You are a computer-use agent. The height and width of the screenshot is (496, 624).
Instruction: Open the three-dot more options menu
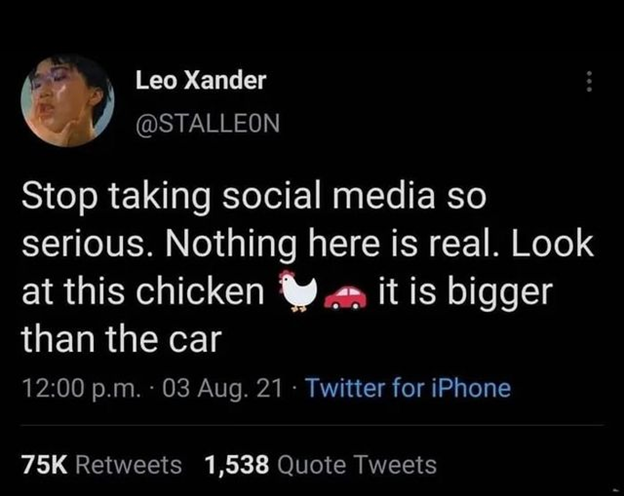tap(590, 82)
